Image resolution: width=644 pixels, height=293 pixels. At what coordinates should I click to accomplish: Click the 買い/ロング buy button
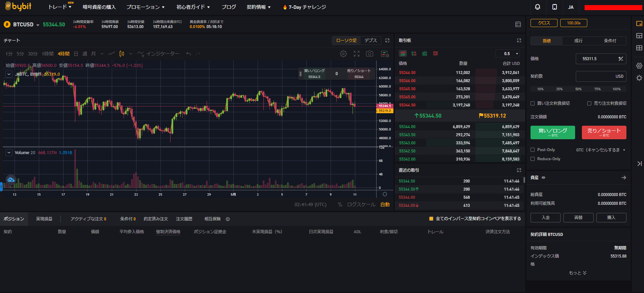(x=553, y=132)
